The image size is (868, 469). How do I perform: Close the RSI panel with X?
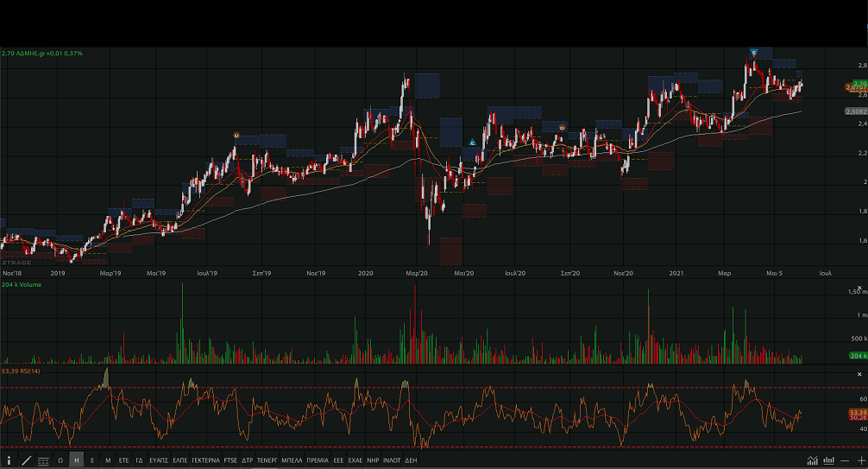point(859,374)
